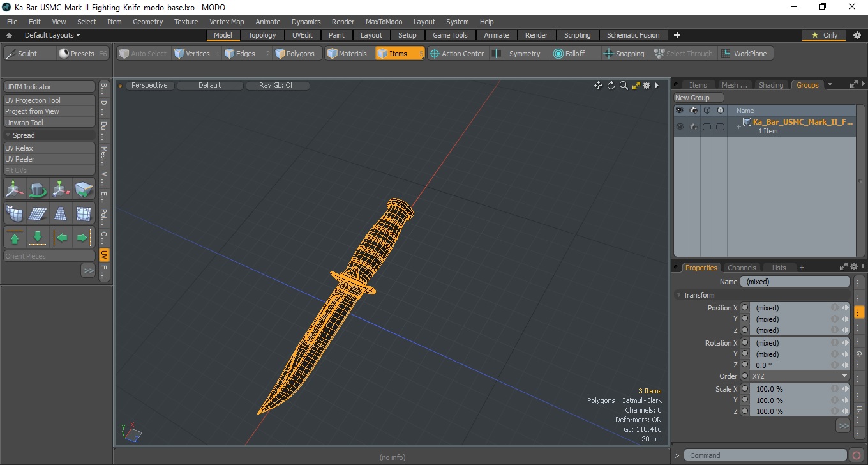Click the align-left green arrow icon
Image resolution: width=868 pixels, height=465 pixels.
point(61,238)
